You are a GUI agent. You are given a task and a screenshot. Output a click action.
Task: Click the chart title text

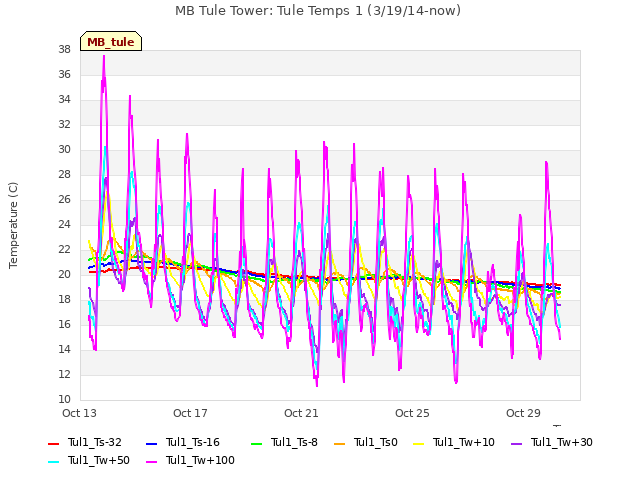coord(318,11)
